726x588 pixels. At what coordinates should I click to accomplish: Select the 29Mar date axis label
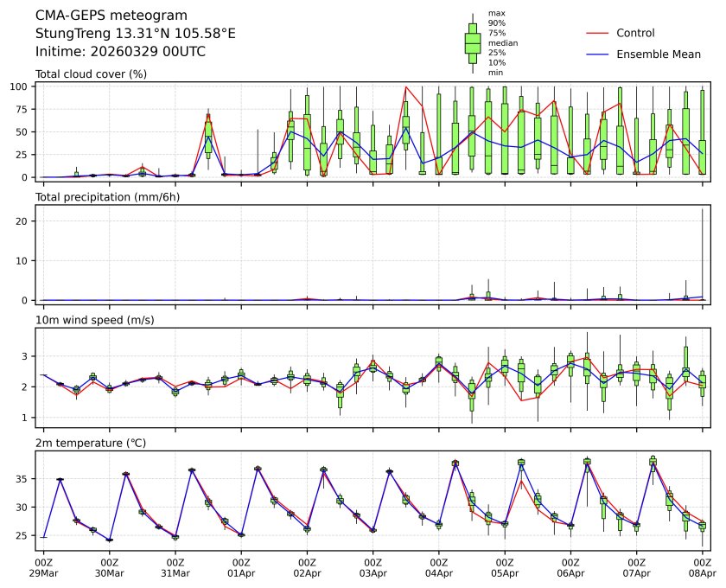click(x=43, y=572)
